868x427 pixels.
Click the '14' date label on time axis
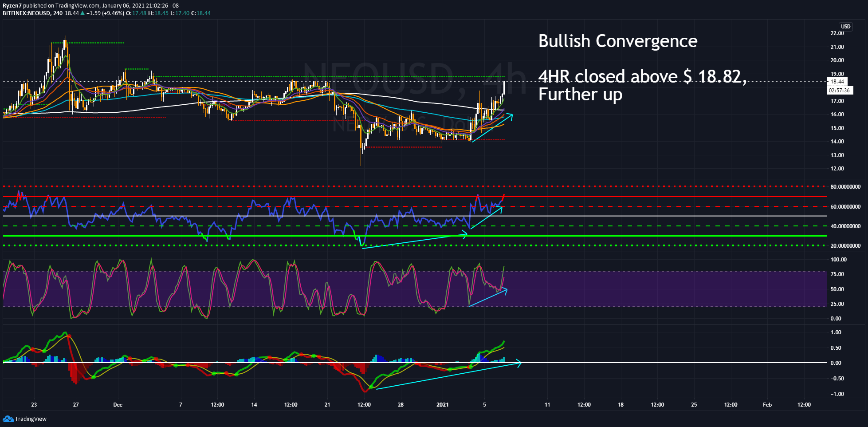click(x=254, y=405)
